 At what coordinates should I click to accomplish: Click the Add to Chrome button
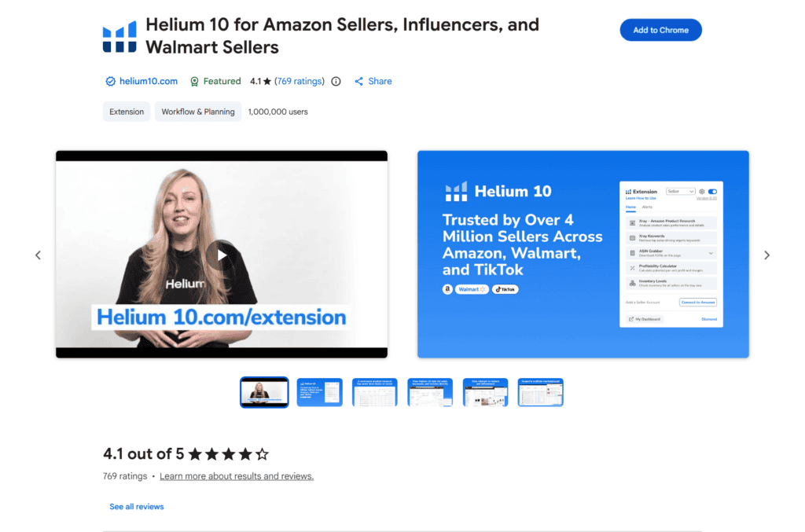660,31
